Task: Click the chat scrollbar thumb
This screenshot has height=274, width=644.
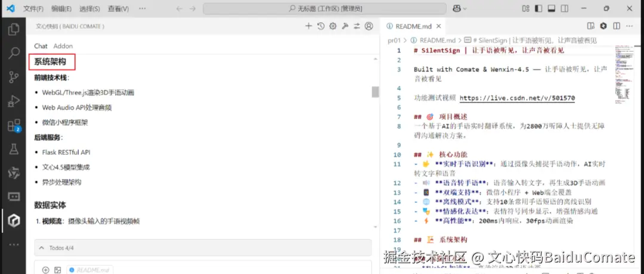Action: click(375, 92)
